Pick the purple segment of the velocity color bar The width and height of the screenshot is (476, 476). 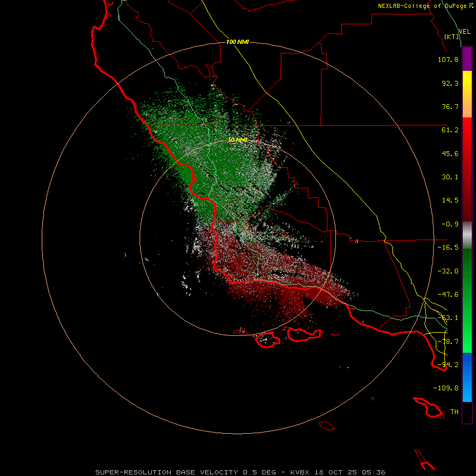[467, 59]
